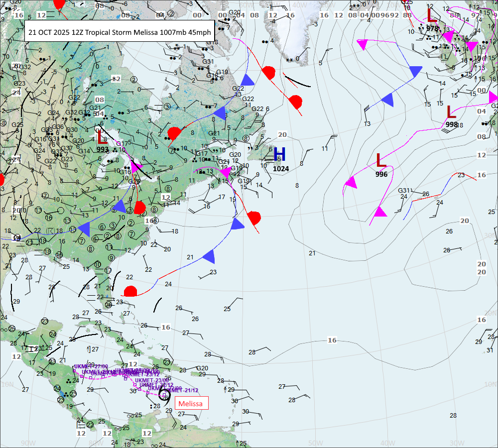Click the tropical storm symbol beside Melissa
The width and height of the screenshot is (498, 448).
[164, 396]
